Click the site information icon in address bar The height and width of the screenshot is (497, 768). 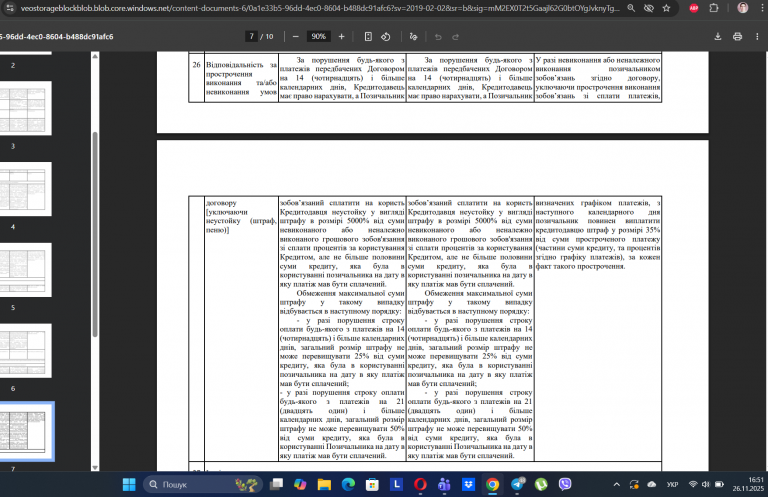(x=10, y=8)
